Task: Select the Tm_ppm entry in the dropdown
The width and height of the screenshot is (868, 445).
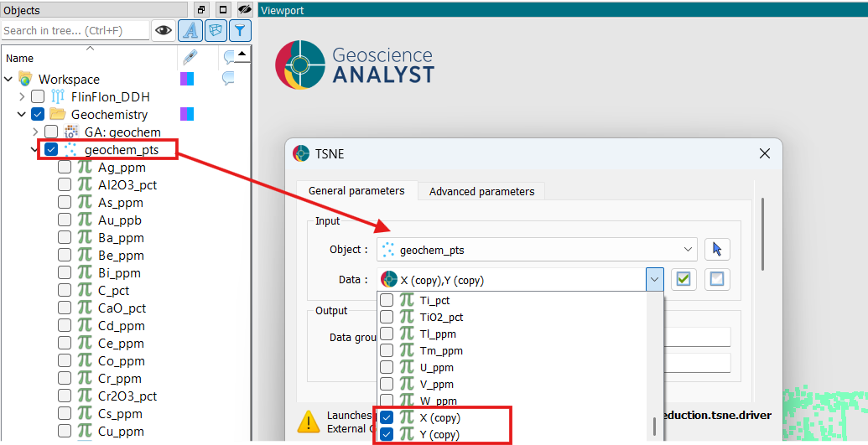Action: point(441,351)
